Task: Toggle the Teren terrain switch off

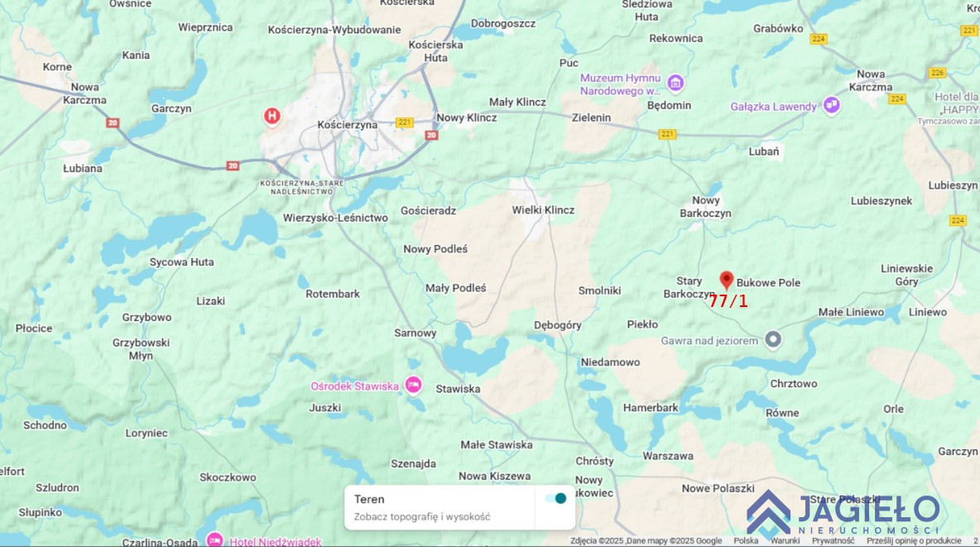Action: pos(555,498)
